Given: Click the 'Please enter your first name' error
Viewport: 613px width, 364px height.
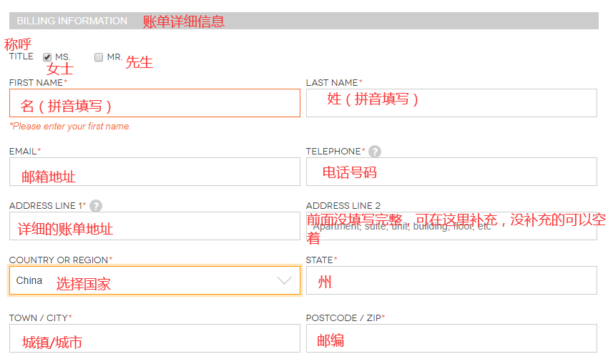Looking at the screenshot, I should pos(70,127).
